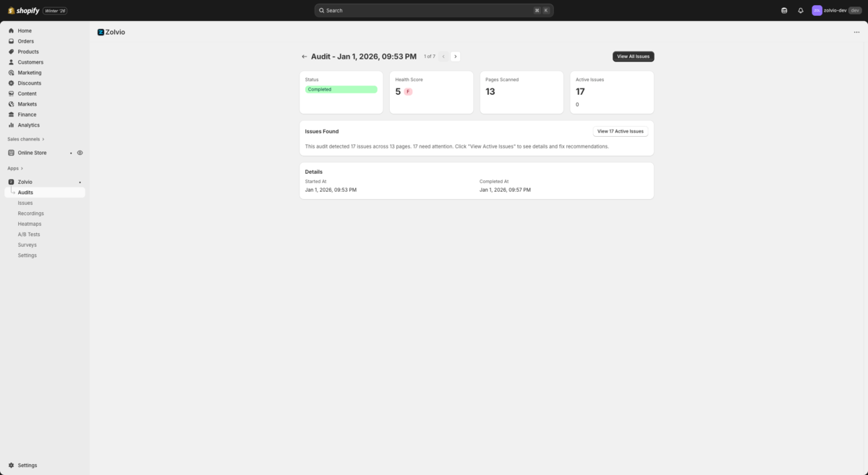The image size is (868, 475).
Task: Open the Discounts icon in sidebar
Action: click(13, 83)
